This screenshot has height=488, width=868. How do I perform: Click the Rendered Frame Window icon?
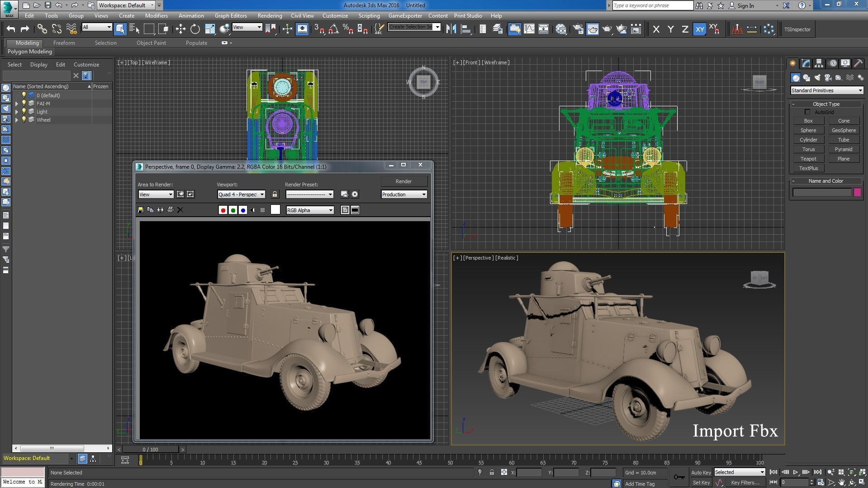(x=593, y=29)
